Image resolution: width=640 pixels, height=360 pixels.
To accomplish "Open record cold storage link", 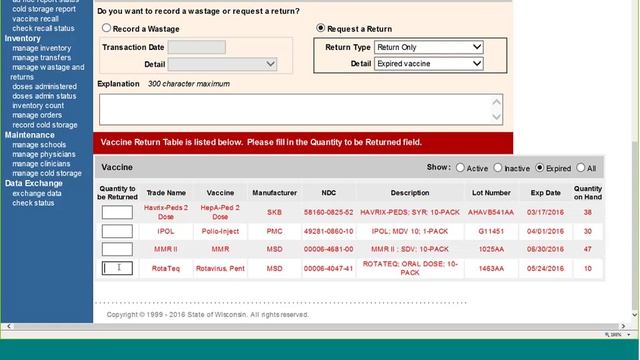I will point(44,125).
